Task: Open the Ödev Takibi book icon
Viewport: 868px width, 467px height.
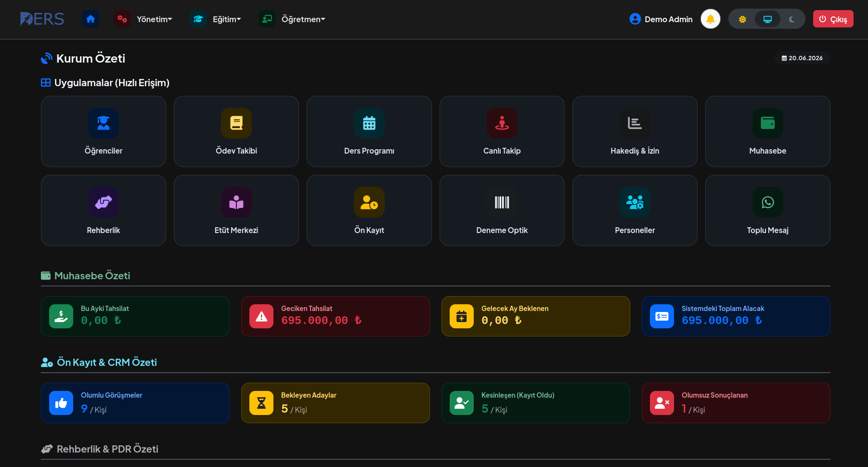Action: pyautogui.click(x=236, y=123)
